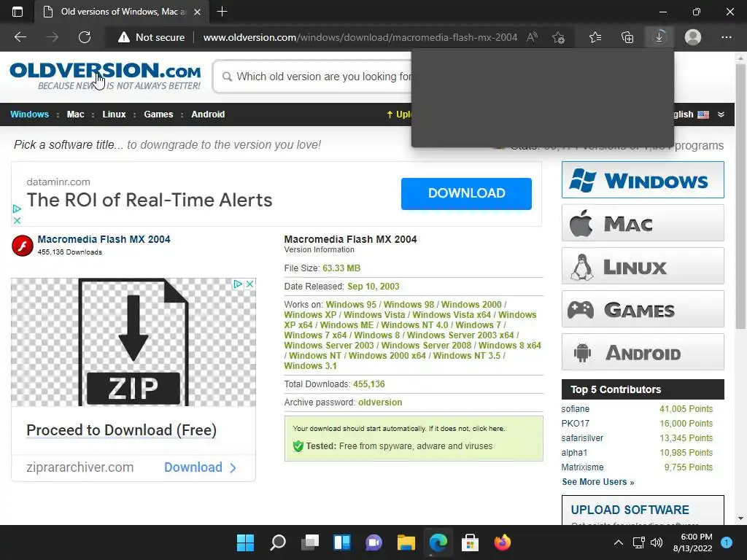747x560 pixels.
Task: Close the Old versions of Windows tab
Action: click(197, 12)
